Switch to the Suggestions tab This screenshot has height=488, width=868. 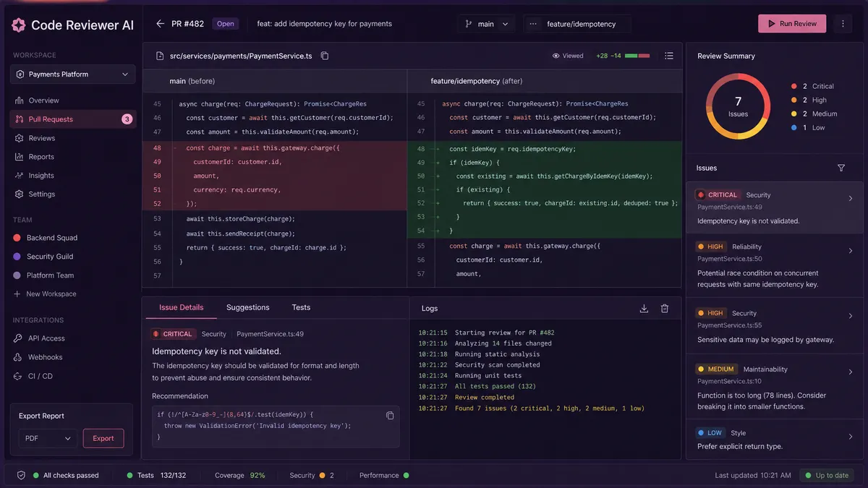click(248, 307)
